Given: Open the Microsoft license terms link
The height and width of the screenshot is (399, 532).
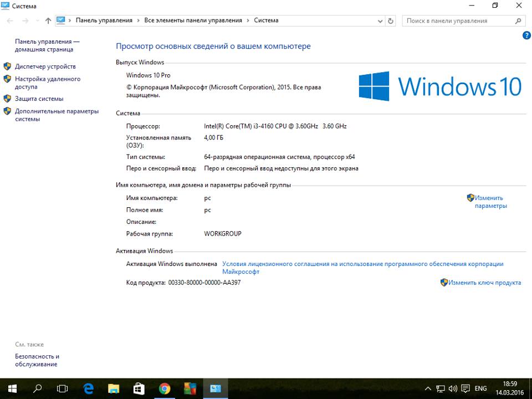Looking at the screenshot, I should click(362, 268).
